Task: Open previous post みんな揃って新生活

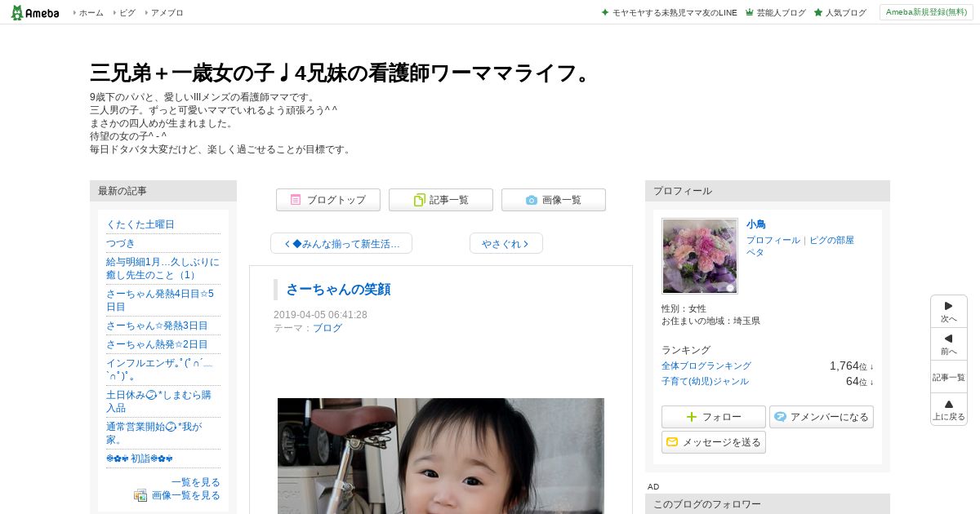Action: 341,243
